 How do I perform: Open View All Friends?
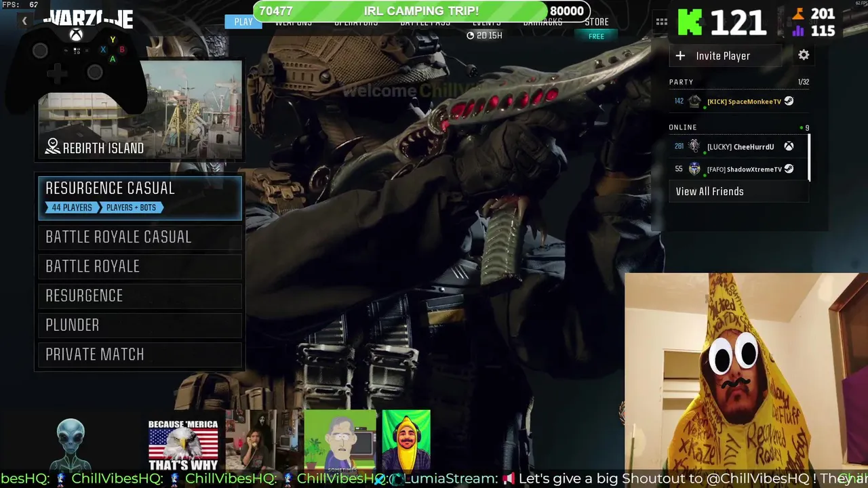pyautogui.click(x=738, y=192)
